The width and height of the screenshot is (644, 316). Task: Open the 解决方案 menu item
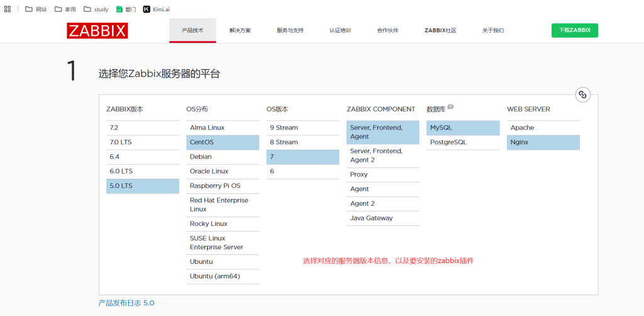tap(240, 30)
